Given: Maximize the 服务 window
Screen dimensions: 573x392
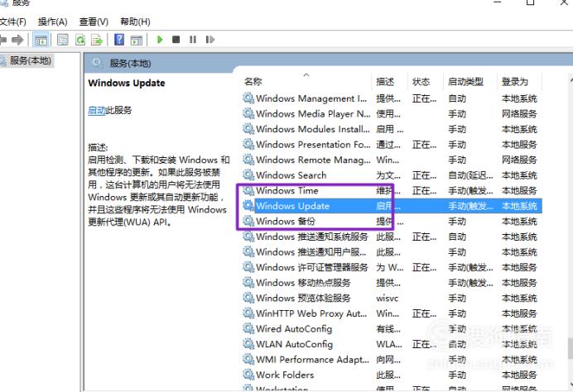Looking at the screenshot, I should (531, 2).
